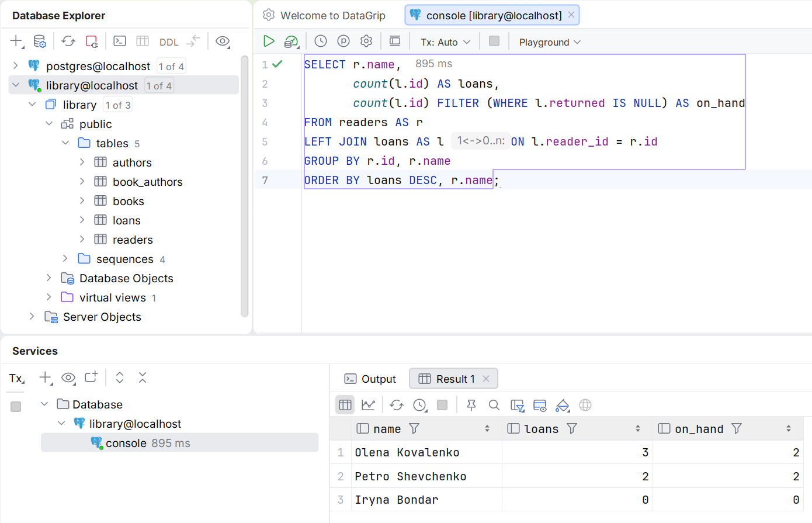Screen dimensions: 812x523
Task: Click the Edit Data table icon in Explorer
Action: (143, 41)
